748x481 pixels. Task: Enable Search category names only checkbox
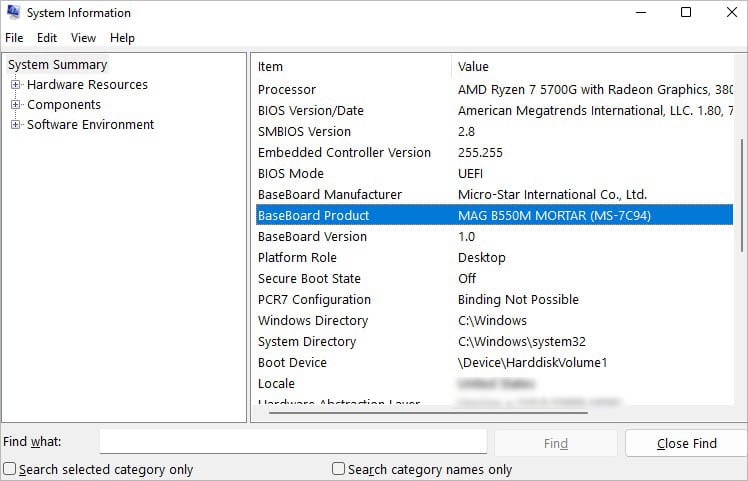(338, 469)
